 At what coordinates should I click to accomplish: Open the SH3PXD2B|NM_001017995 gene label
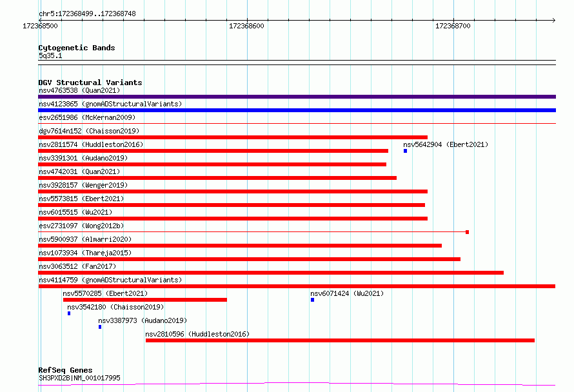click(x=79, y=378)
